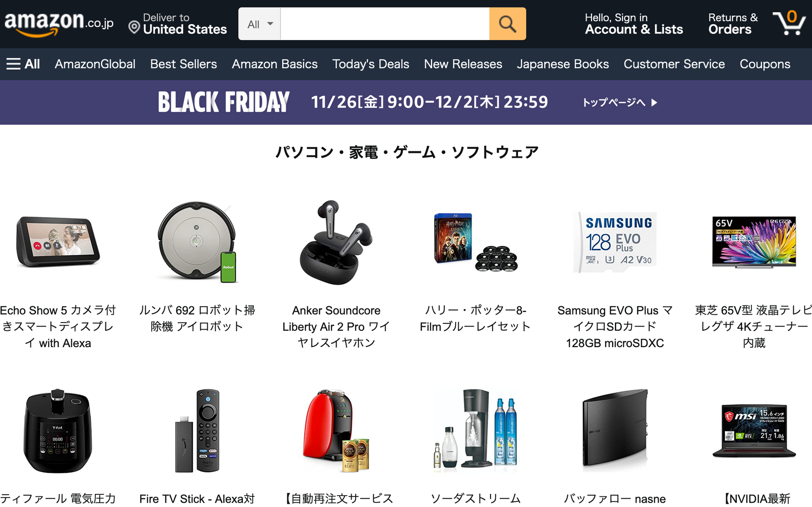Open Returns & Orders

point(733,24)
